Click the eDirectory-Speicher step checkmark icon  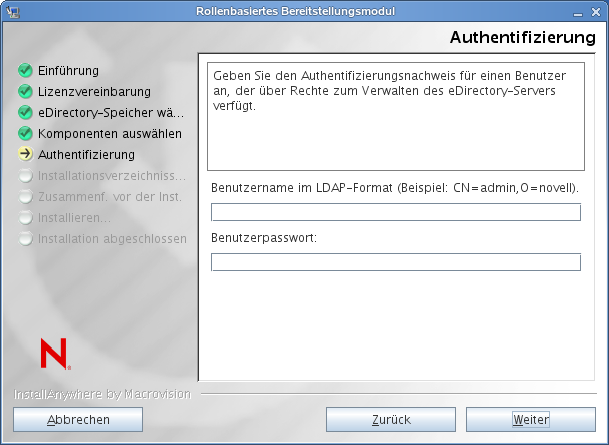[25, 113]
